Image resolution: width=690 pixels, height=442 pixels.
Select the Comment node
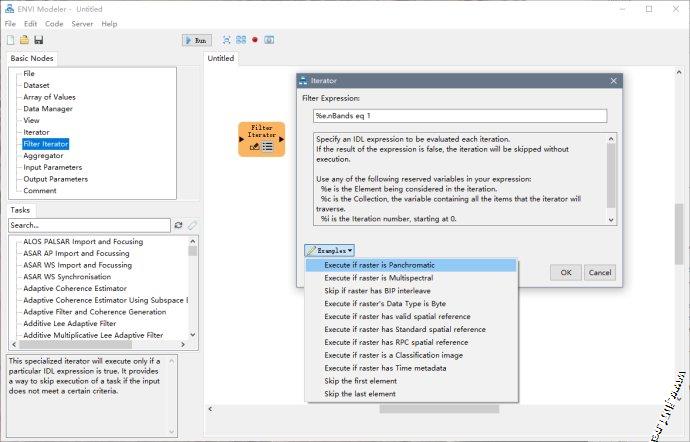(40, 191)
